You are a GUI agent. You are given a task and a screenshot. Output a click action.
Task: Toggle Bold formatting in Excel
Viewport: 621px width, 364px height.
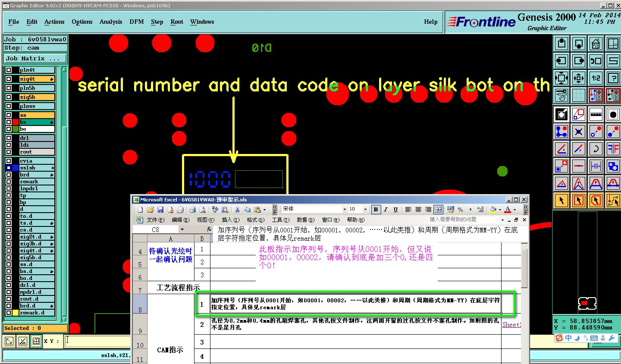(376, 210)
